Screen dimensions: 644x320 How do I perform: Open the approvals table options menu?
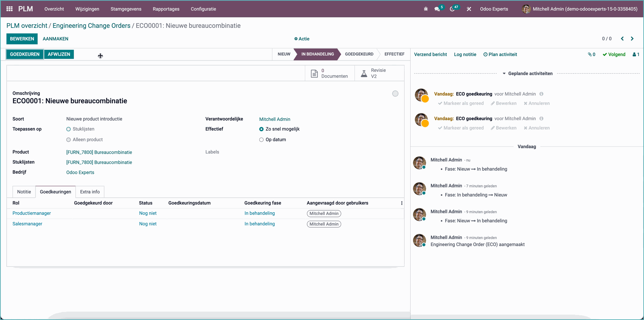(x=401, y=203)
